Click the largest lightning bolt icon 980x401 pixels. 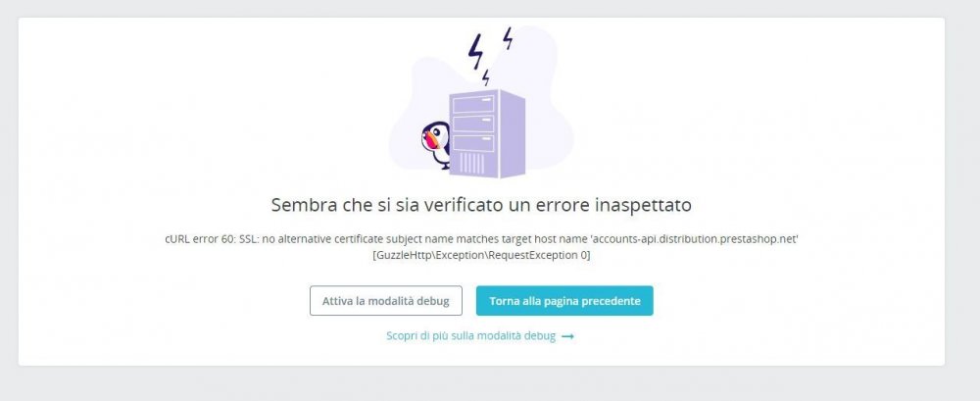point(475,51)
